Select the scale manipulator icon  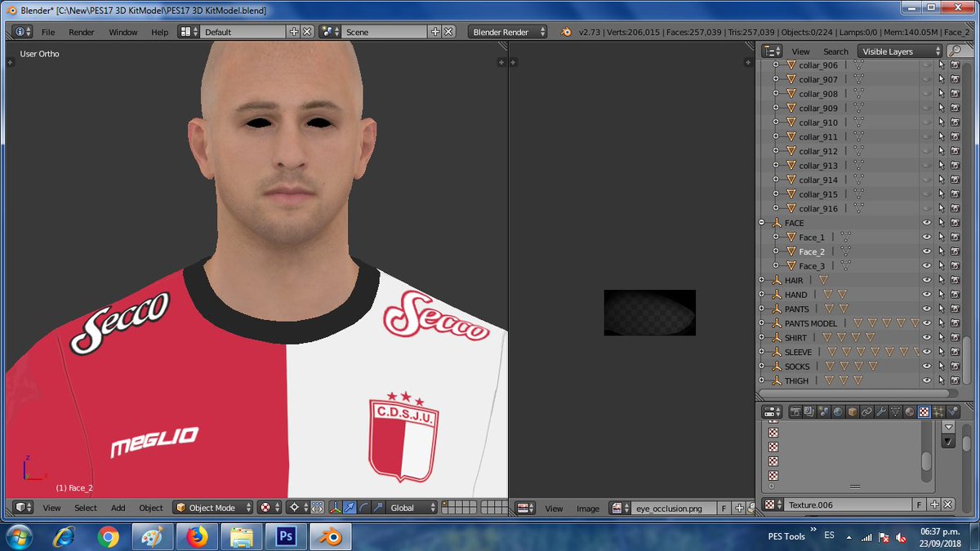point(378,508)
